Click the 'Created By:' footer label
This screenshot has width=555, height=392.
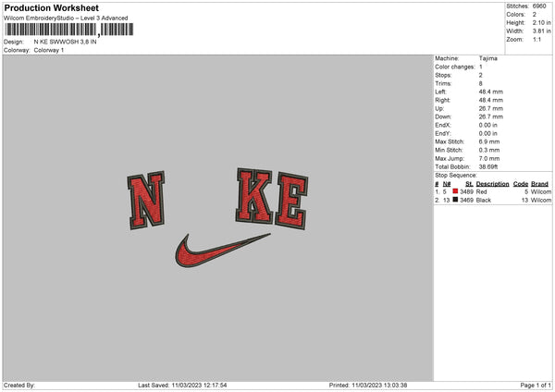click(x=19, y=386)
